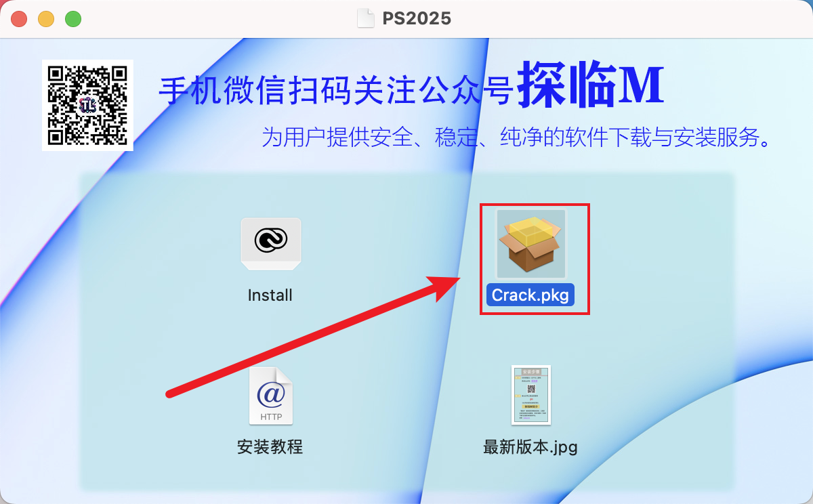Viewport: 813px width, 504px height.
Task: Click the PS2025 window title text
Action: point(416,18)
